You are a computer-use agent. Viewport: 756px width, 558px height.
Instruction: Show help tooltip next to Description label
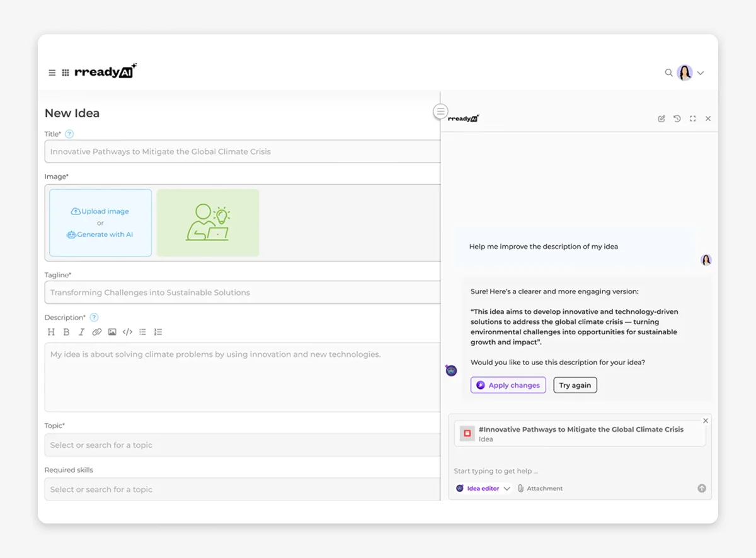tap(94, 317)
